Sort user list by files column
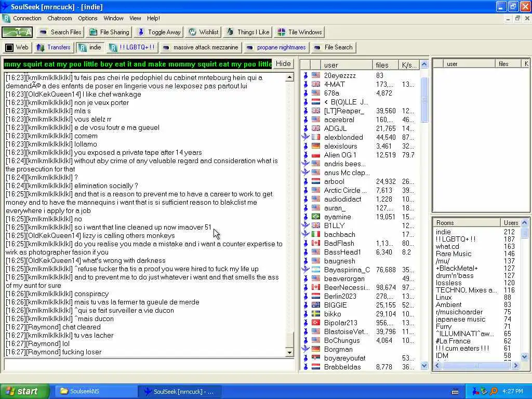The height and width of the screenshot is (399, 532). point(385,65)
